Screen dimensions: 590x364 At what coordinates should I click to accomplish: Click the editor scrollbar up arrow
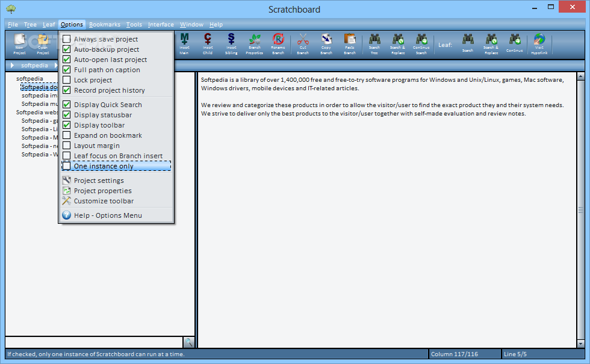pyautogui.click(x=580, y=76)
